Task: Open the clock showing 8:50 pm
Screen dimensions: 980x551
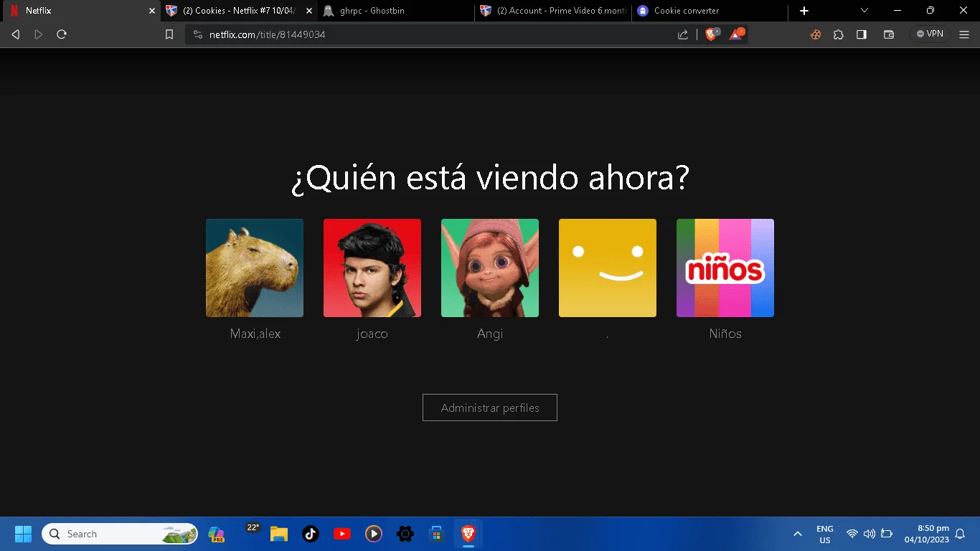Action: (x=926, y=534)
